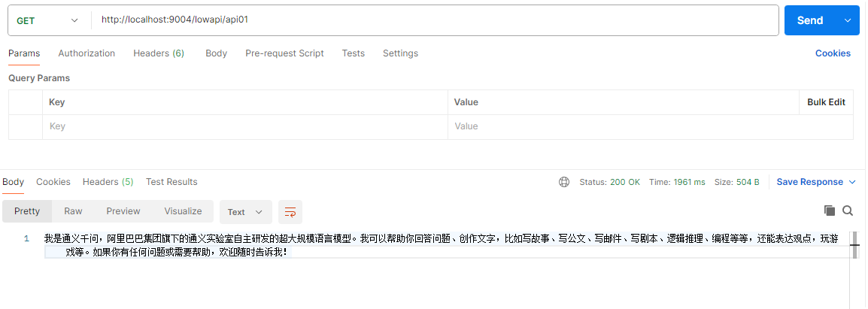Open the Test Results tab
The width and height of the screenshot is (868, 309).
tap(171, 182)
